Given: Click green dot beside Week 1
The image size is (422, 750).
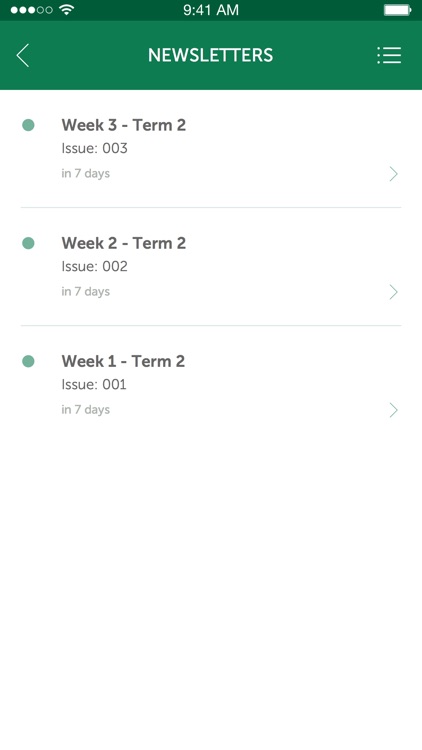Looking at the screenshot, I should (28, 361).
